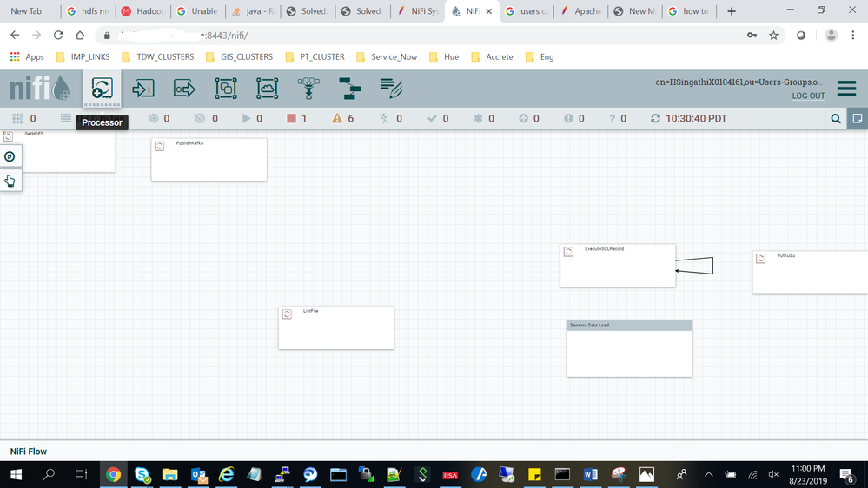Open the Service_Now bookmark folder
This screenshot has width=868, height=488.
[x=387, y=57]
